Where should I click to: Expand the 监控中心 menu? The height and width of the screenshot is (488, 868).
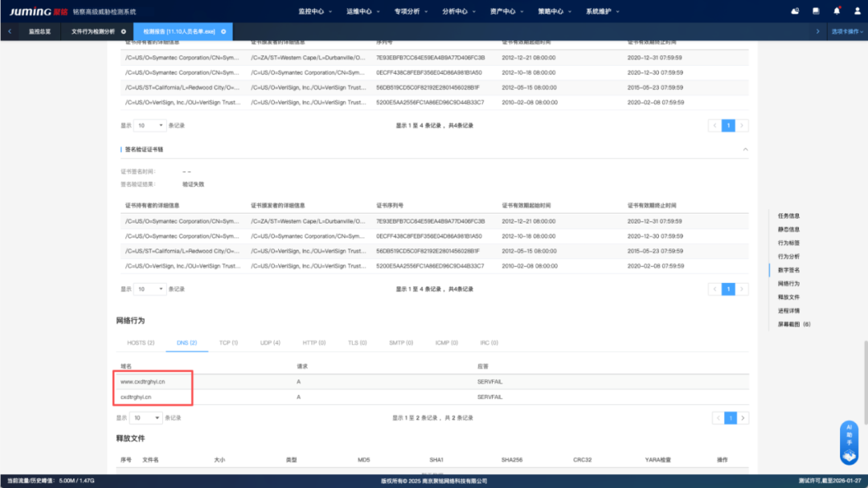[313, 11]
